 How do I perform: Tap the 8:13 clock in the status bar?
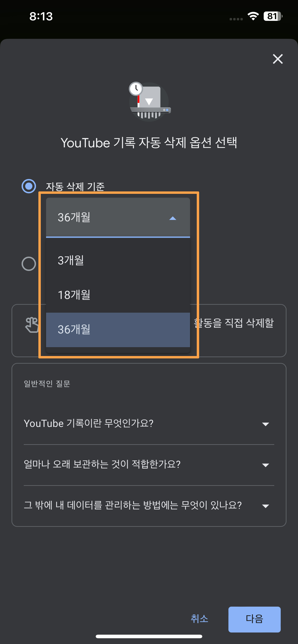pos(41,16)
